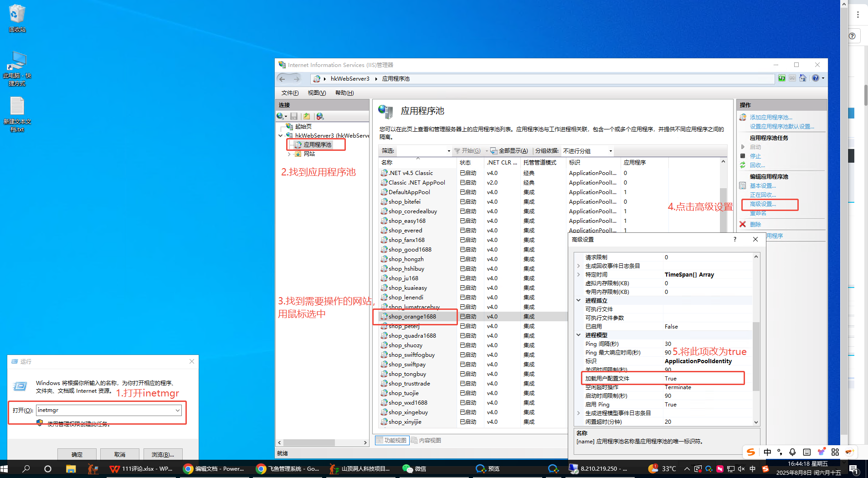Open the File (文件) menu
Screen dimensions: 868x478
(x=290, y=93)
